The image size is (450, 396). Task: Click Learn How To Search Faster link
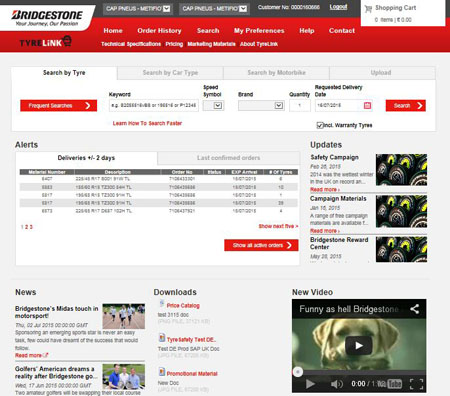(147, 123)
